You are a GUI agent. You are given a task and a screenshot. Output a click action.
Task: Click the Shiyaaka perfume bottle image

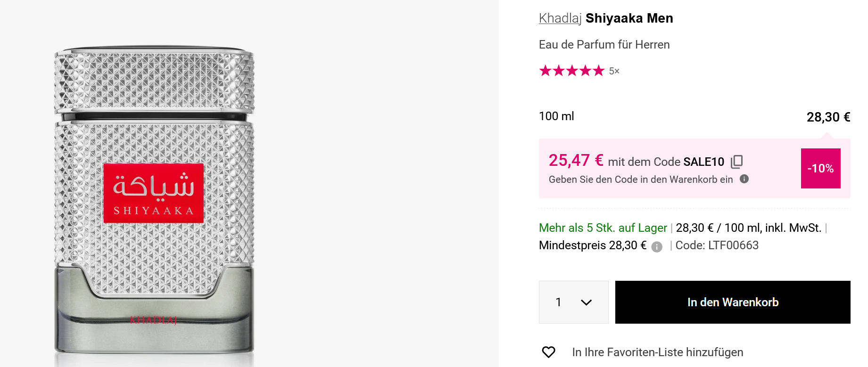pyautogui.click(x=154, y=203)
